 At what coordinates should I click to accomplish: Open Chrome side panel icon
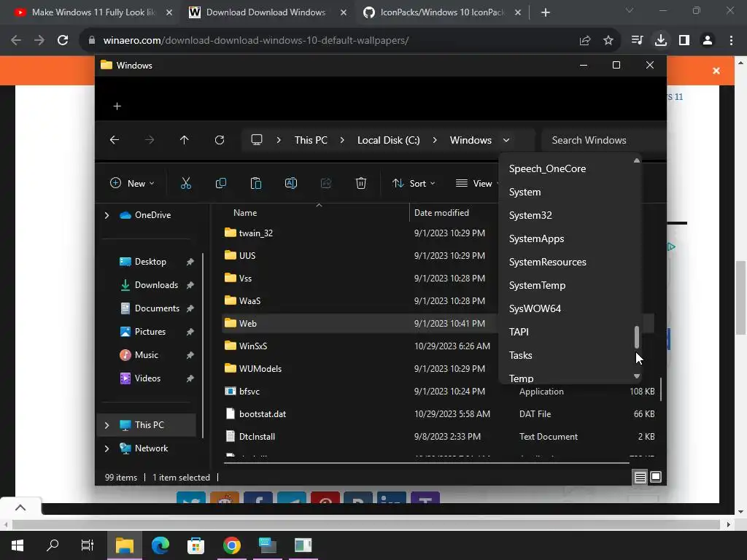684,41
